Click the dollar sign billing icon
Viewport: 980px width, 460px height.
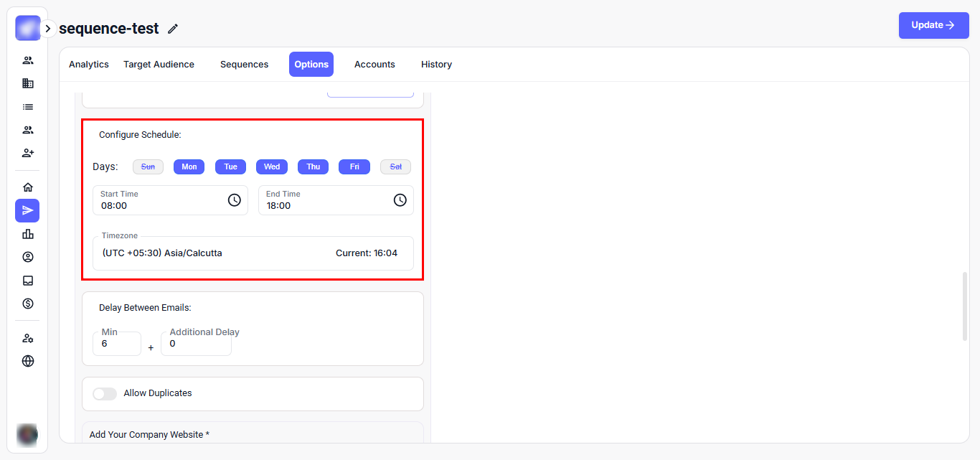[28, 304]
